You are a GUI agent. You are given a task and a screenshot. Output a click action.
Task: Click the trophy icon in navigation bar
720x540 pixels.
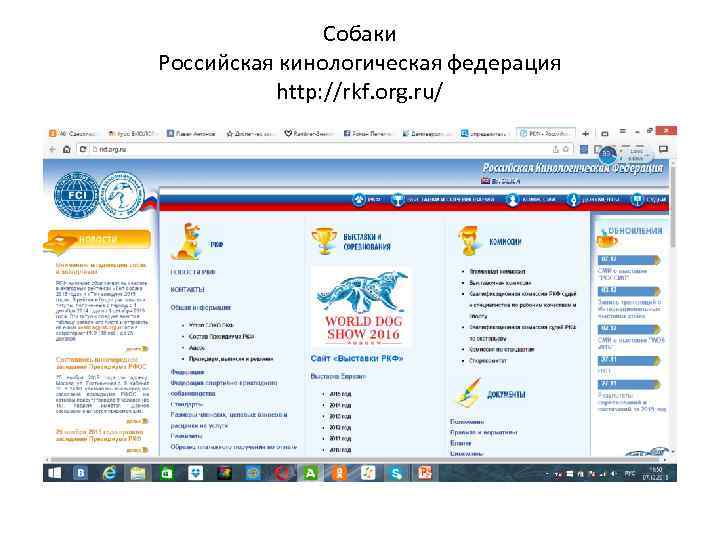(x=397, y=200)
